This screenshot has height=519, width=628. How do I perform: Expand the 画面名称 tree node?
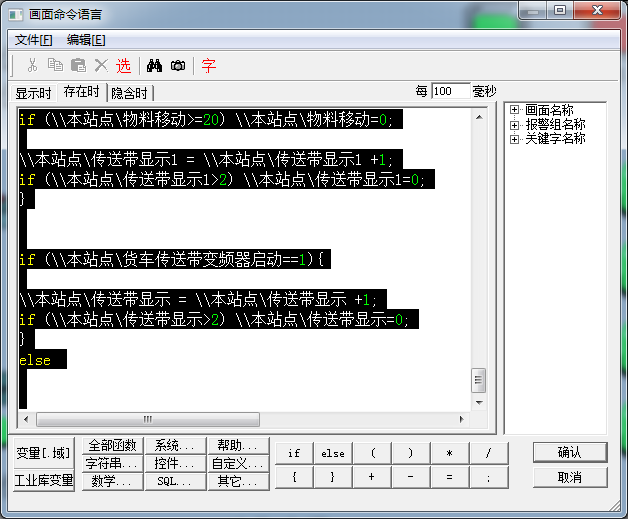[515, 110]
